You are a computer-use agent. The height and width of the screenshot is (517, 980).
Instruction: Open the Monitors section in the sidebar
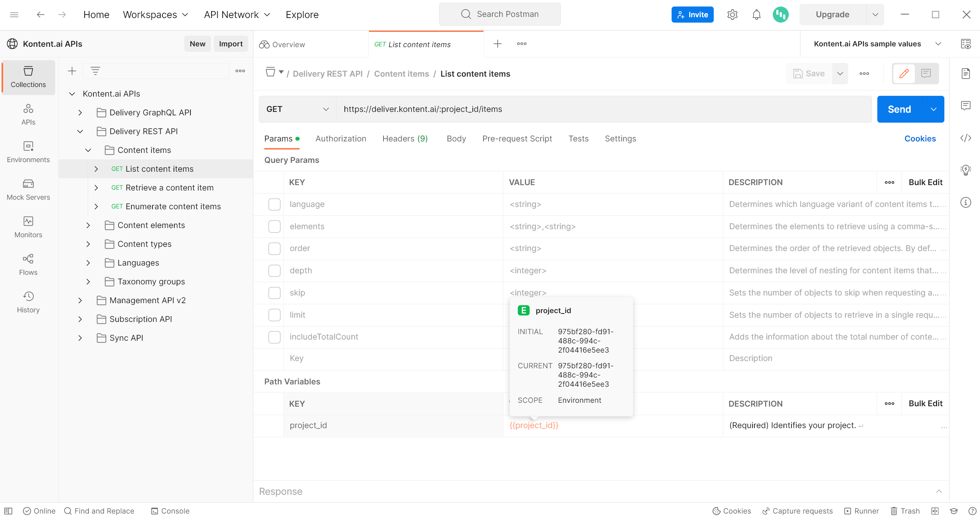click(28, 226)
